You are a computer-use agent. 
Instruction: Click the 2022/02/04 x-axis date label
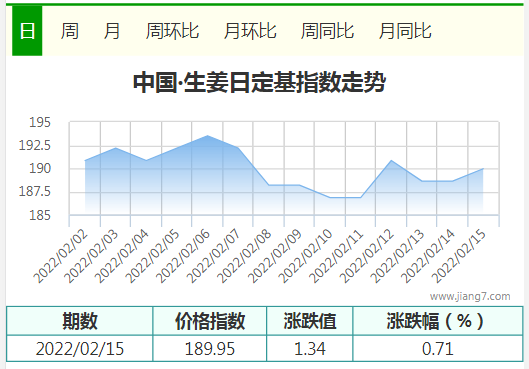(122, 256)
